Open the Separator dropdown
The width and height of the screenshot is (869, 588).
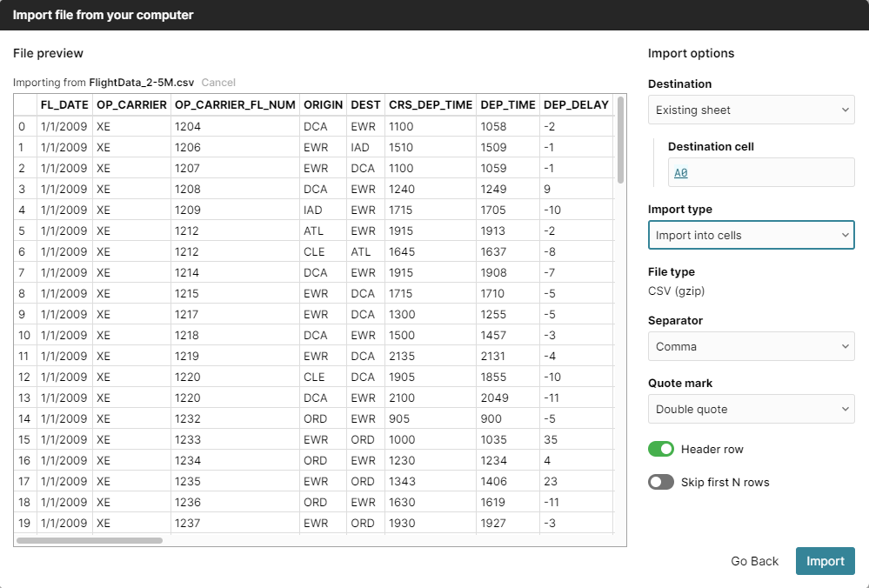pyautogui.click(x=751, y=346)
